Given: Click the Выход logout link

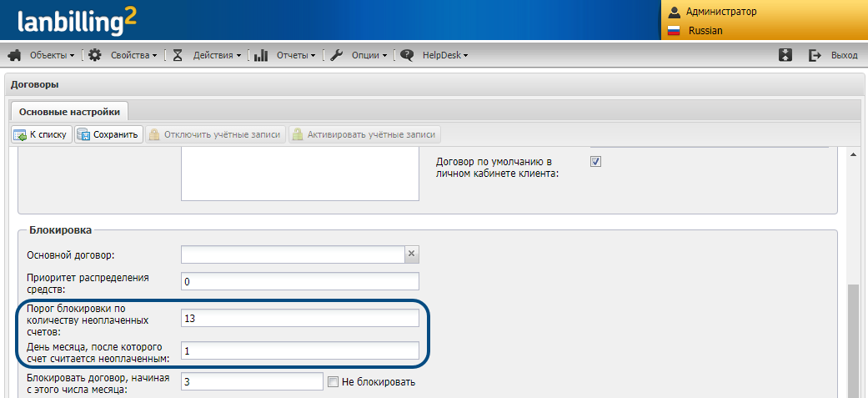Looking at the screenshot, I should (844, 55).
